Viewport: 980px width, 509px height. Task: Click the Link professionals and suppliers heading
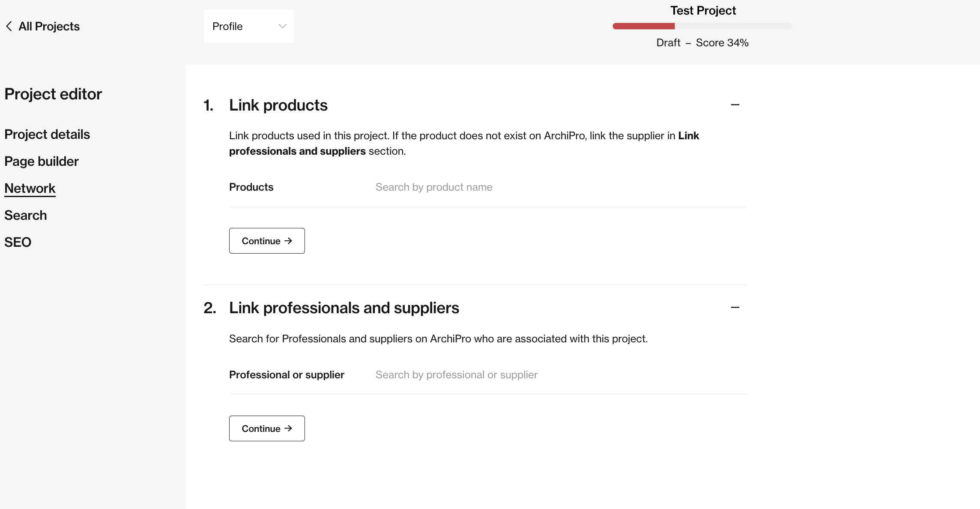pos(344,308)
